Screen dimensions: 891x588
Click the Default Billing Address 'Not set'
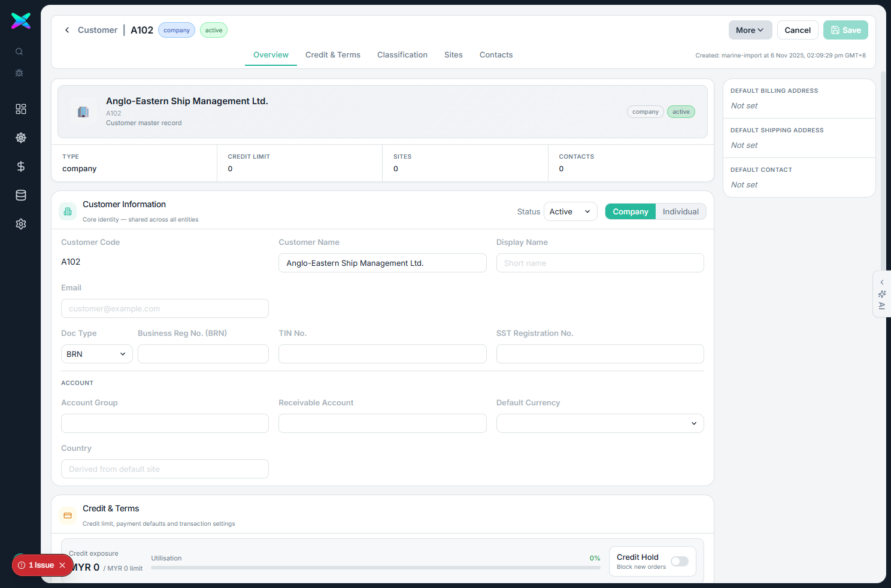(x=744, y=105)
